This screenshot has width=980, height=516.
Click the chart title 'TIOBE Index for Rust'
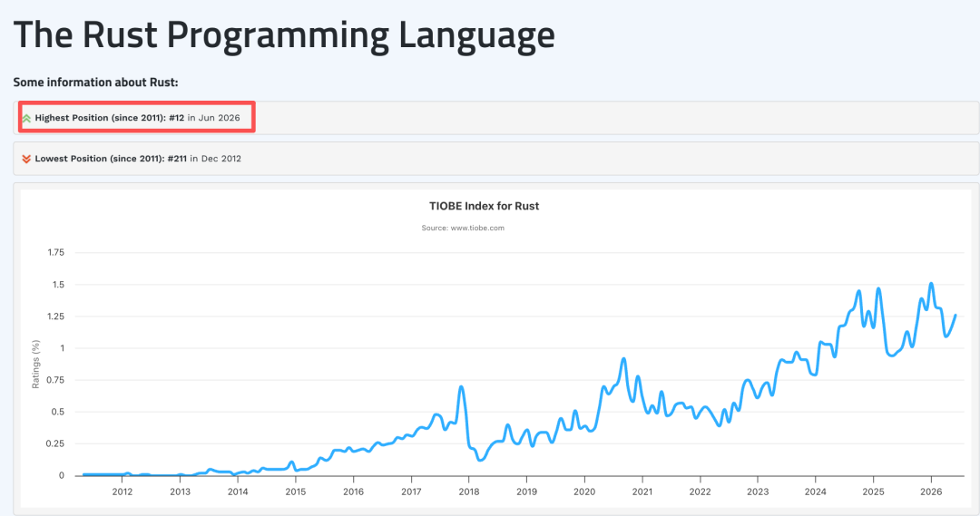coord(484,206)
